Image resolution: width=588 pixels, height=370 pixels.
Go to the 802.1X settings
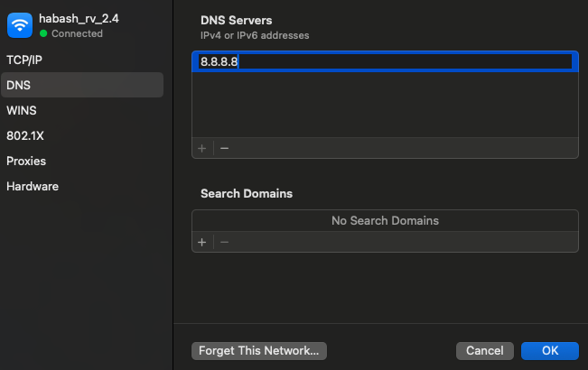[x=25, y=135]
